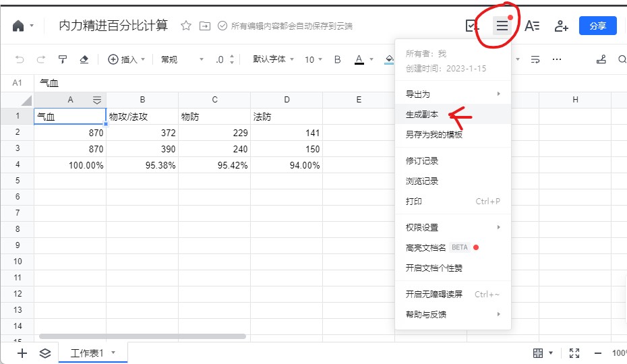The image size is (627, 364).
Task: Open the checklist task icon
Action: click(472, 26)
